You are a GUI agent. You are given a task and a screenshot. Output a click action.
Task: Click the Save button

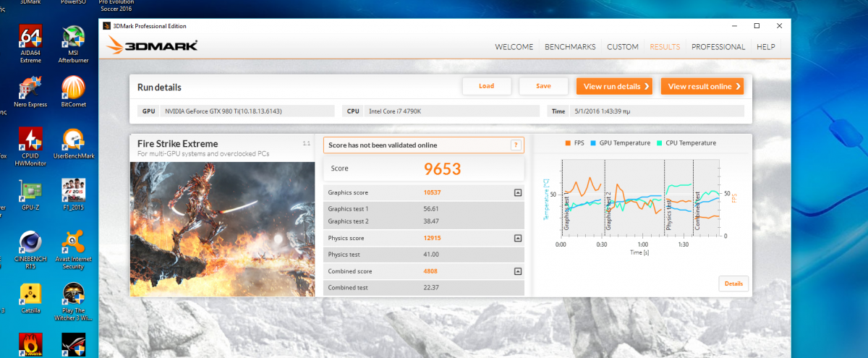(x=543, y=86)
